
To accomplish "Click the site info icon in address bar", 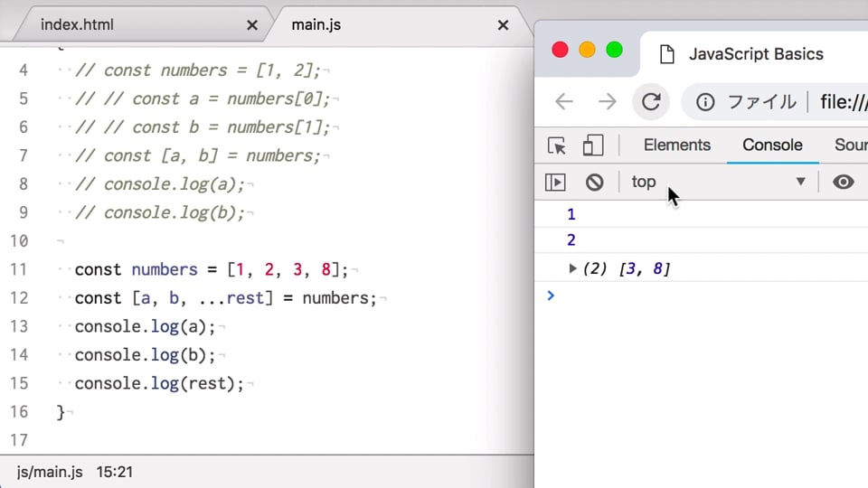I will 704,102.
